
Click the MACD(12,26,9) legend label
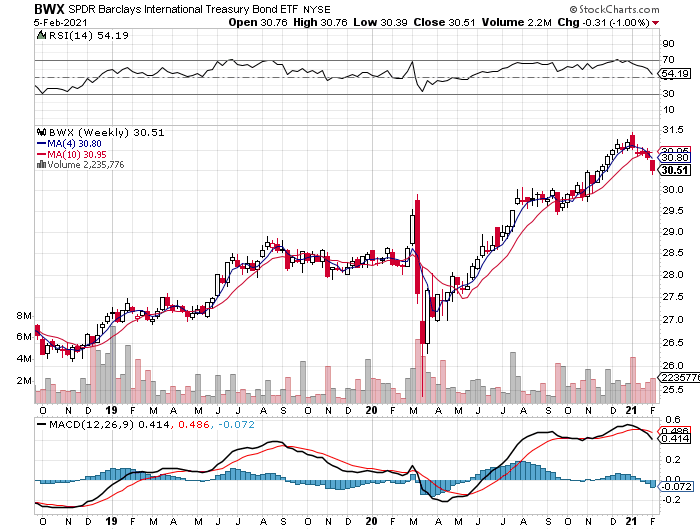pyautogui.click(x=92, y=424)
